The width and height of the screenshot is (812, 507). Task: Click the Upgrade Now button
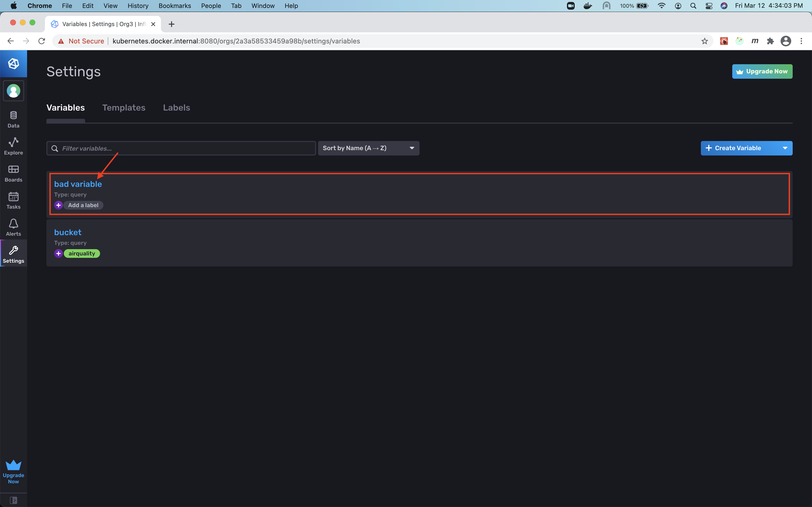(762, 71)
